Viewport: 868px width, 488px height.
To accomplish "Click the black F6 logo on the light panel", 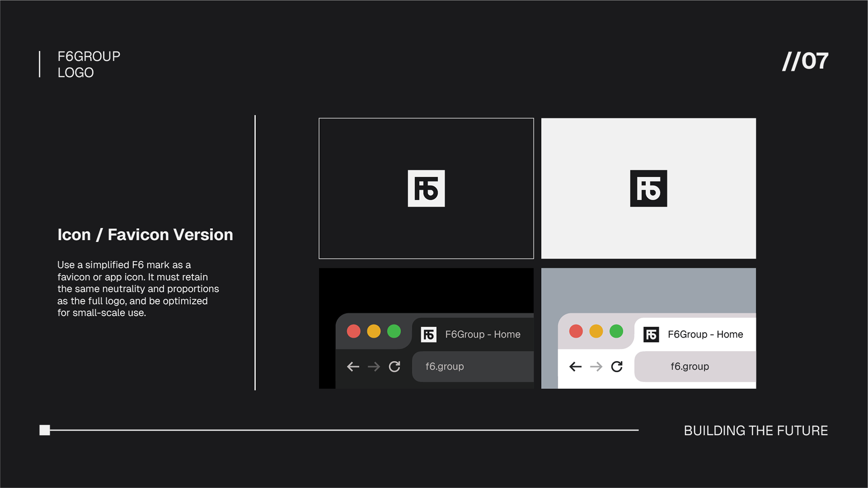I will 648,188.
